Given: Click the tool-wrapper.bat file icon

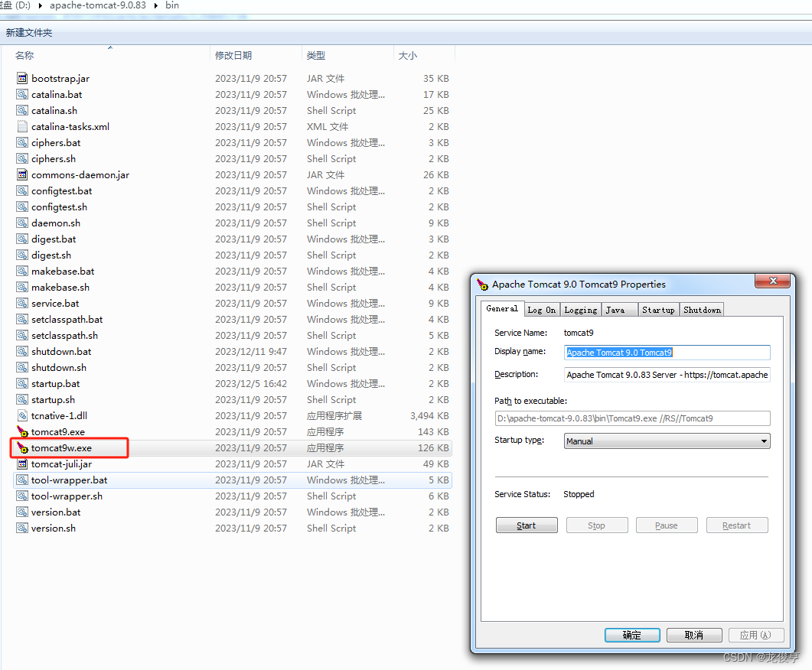Looking at the screenshot, I should (21, 480).
